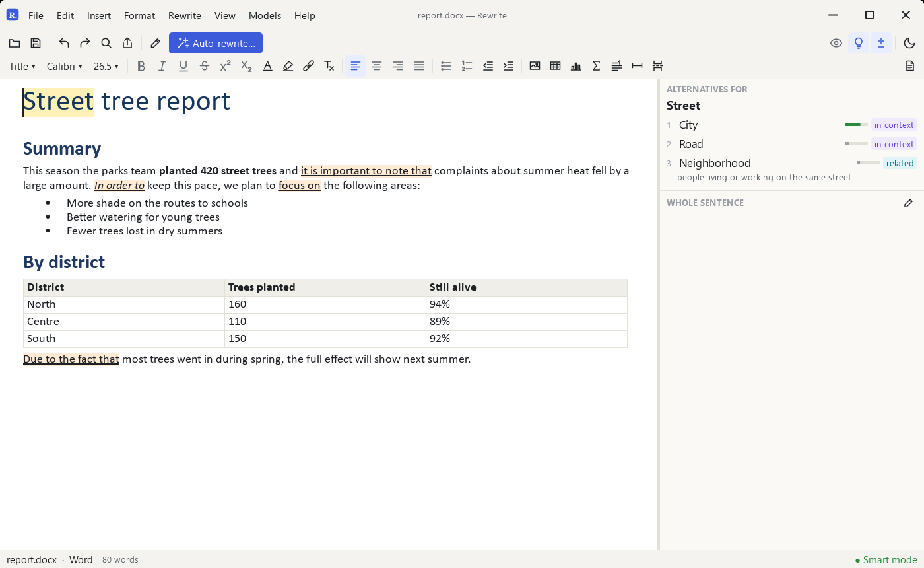The width and height of the screenshot is (924, 568).
Task: Open search with the magnifier icon
Action: [x=106, y=44]
